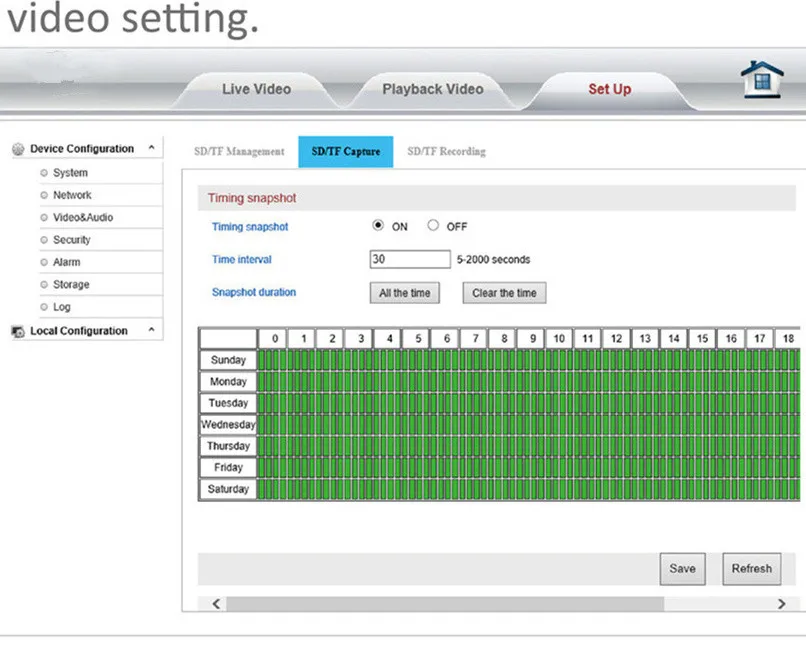The image size is (806, 652).
Task: Click the hour 9 column header
Action: [532, 338]
